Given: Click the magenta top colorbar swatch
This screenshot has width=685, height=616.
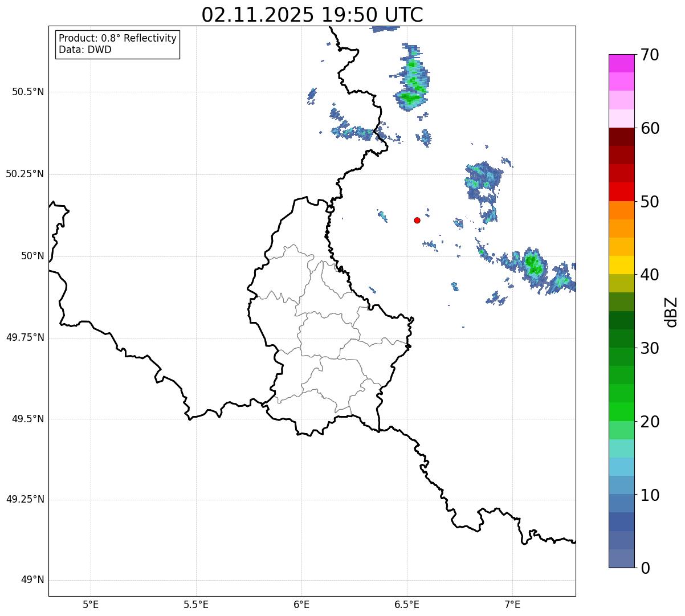Looking at the screenshot, I should pyautogui.click(x=622, y=63).
